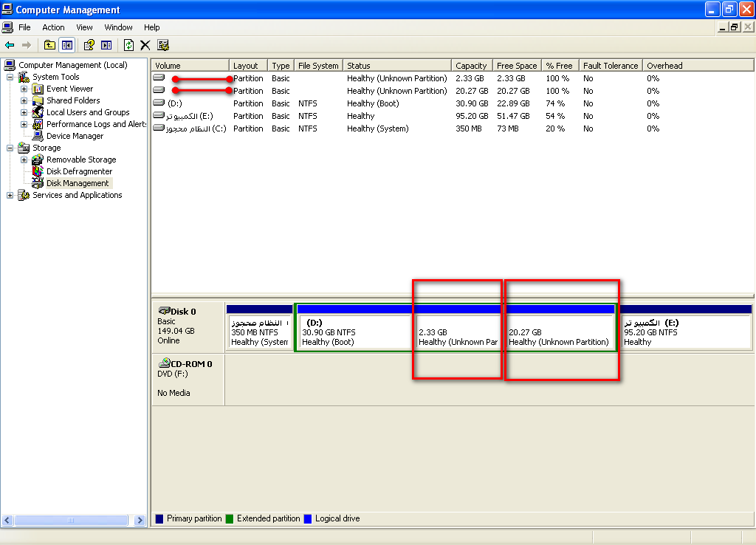Open the Action menu
The width and height of the screenshot is (756, 545).
(53, 27)
